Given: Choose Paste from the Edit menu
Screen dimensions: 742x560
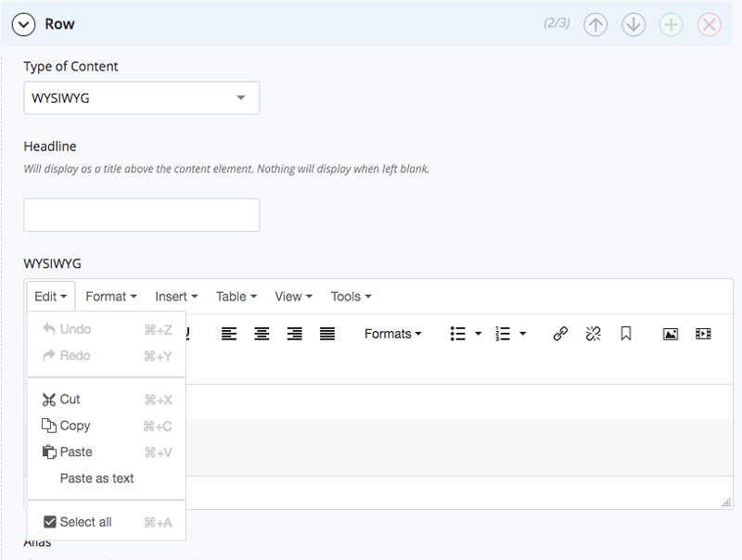Looking at the screenshot, I should 107,452.
